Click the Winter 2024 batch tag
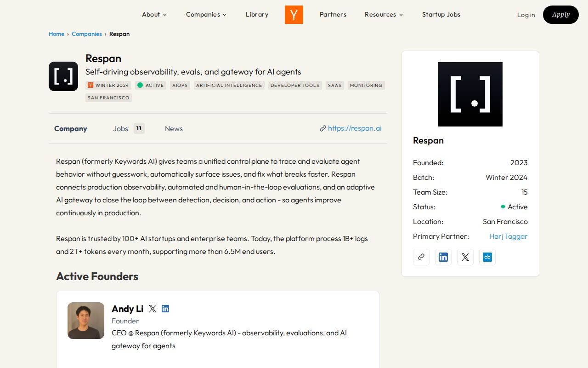The height and width of the screenshot is (368, 588). click(x=108, y=85)
